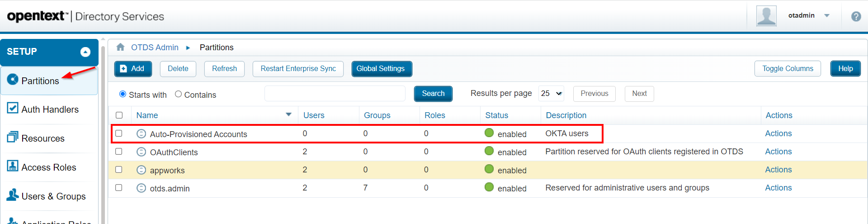868x224 pixels.
Task: Open Actions for the appworks partition
Action: click(x=778, y=170)
